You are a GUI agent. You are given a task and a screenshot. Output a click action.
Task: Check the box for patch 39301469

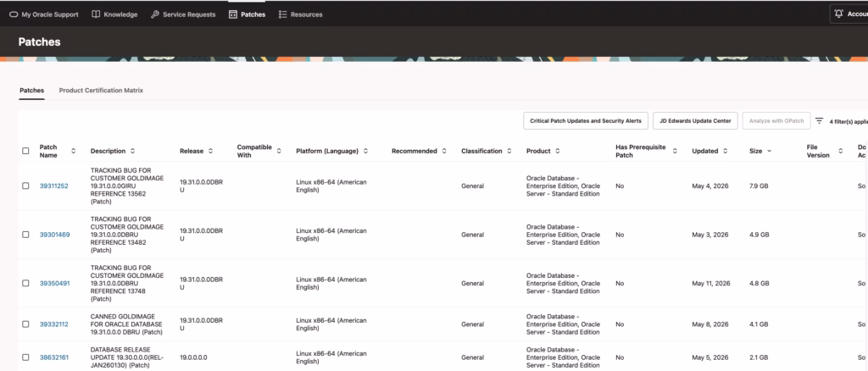coord(25,235)
